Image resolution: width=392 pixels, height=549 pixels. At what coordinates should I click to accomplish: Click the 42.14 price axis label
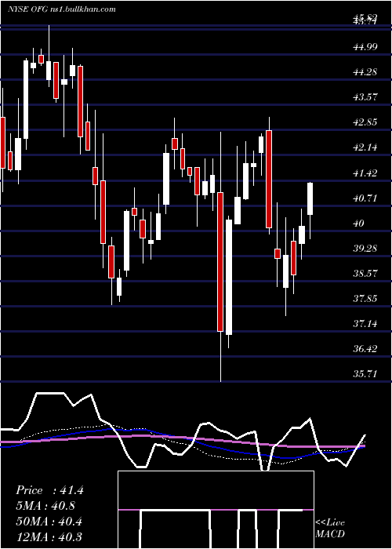[365, 147]
